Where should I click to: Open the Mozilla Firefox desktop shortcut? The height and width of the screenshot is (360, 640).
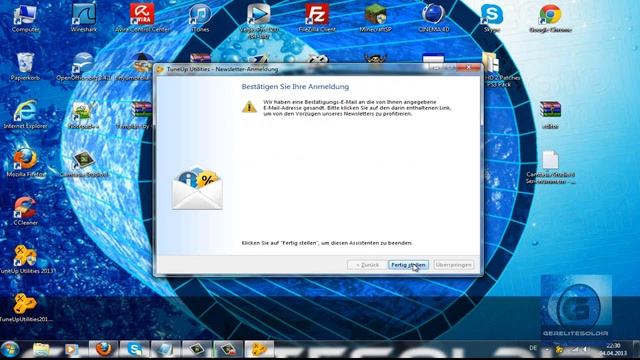(25, 163)
